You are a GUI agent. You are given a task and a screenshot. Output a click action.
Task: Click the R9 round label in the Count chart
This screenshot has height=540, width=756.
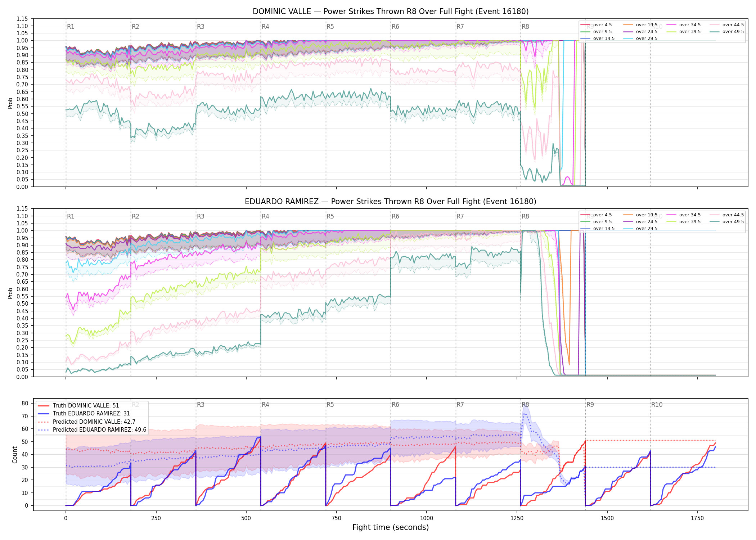pos(590,405)
